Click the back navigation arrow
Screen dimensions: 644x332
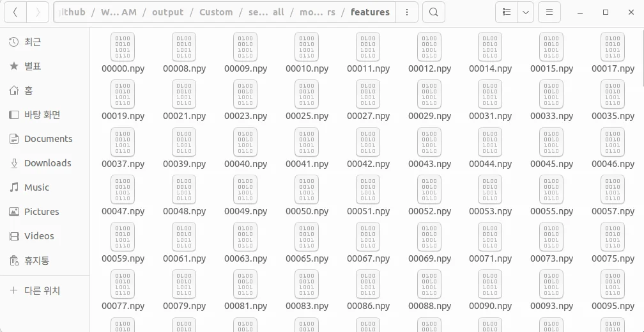[x=15, y=12]
